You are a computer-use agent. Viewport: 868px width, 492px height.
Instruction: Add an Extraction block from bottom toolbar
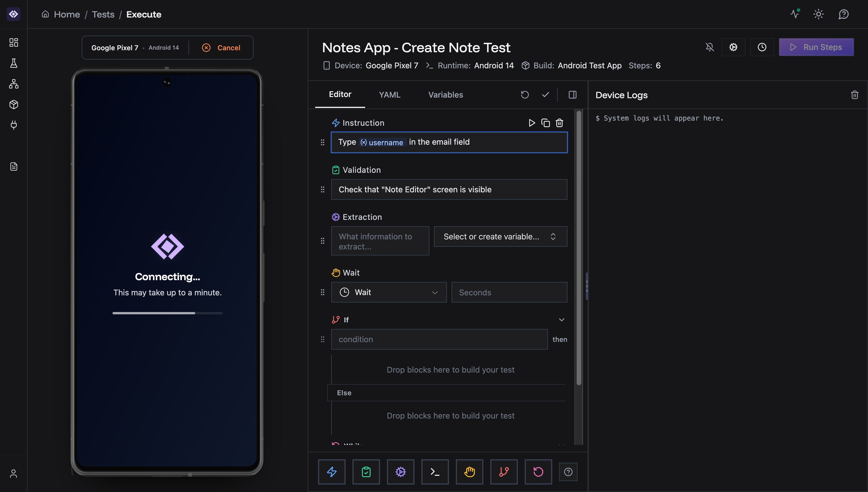[400, 471]
